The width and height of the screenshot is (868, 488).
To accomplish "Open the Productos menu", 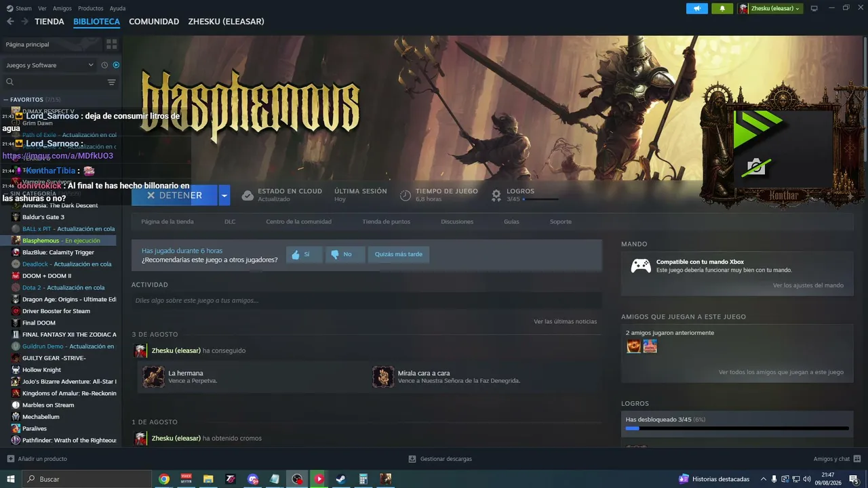I will coord(91,8).
